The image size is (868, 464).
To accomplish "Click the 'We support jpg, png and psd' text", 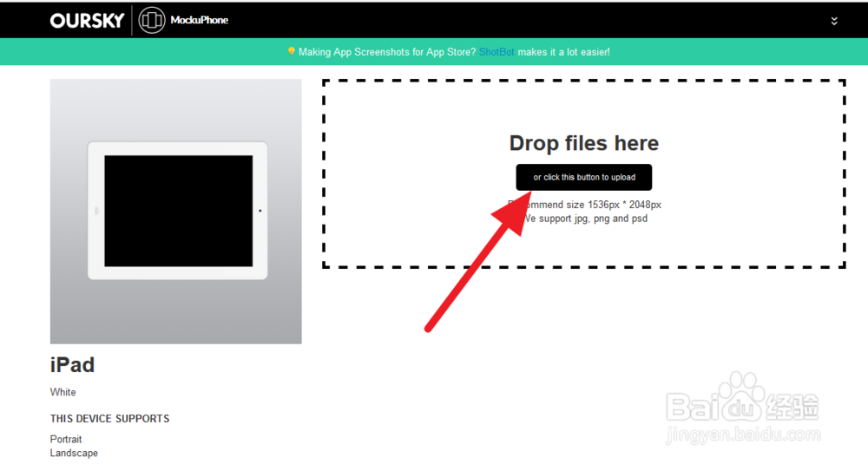I will 584,219.
